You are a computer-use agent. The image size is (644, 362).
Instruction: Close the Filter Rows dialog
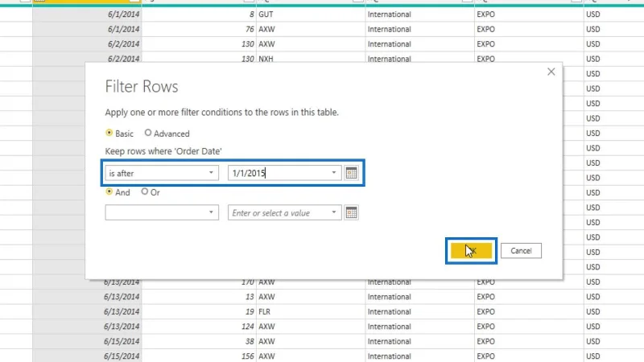click(551, 72)
